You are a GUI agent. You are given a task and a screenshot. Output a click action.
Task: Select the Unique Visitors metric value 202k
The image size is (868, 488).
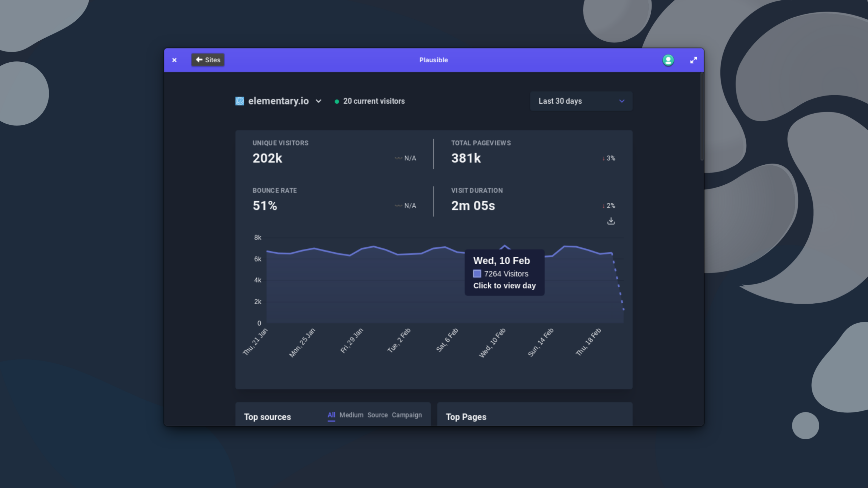click(267, 158)
